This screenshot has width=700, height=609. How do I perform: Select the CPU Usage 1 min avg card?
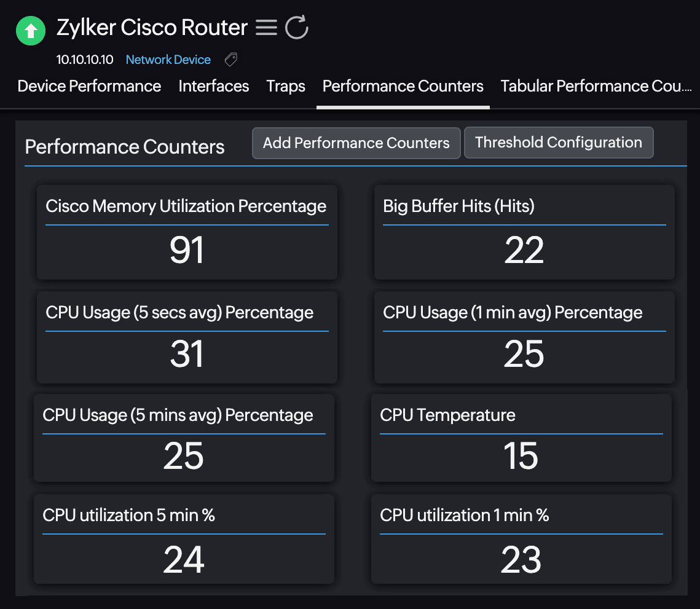click(x=524, y=337)
